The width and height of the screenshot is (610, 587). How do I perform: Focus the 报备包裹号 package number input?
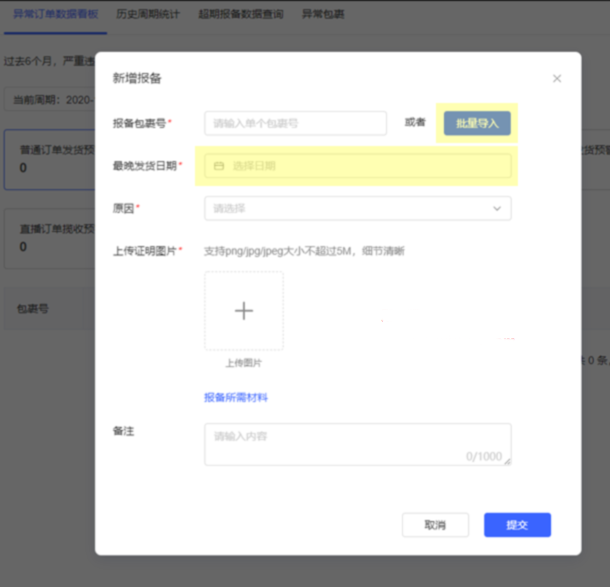(295, 123)
